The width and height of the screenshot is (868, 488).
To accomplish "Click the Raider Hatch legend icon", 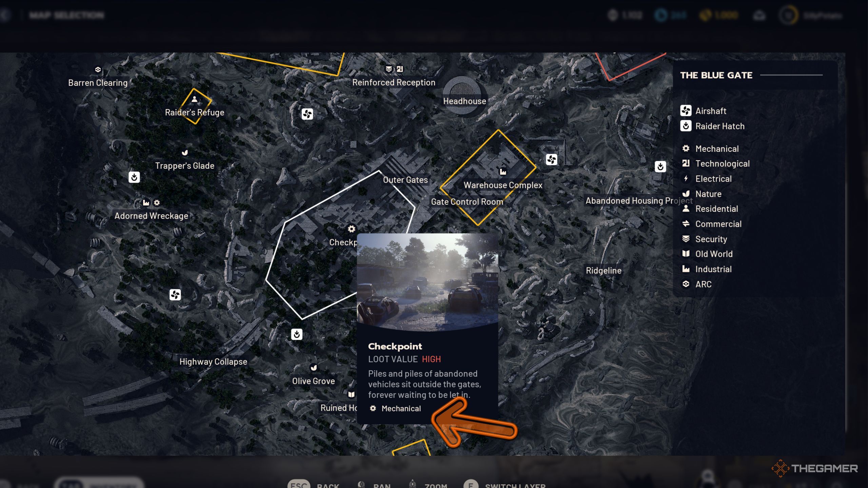I will pyautogui.click(x=686, y=126).
